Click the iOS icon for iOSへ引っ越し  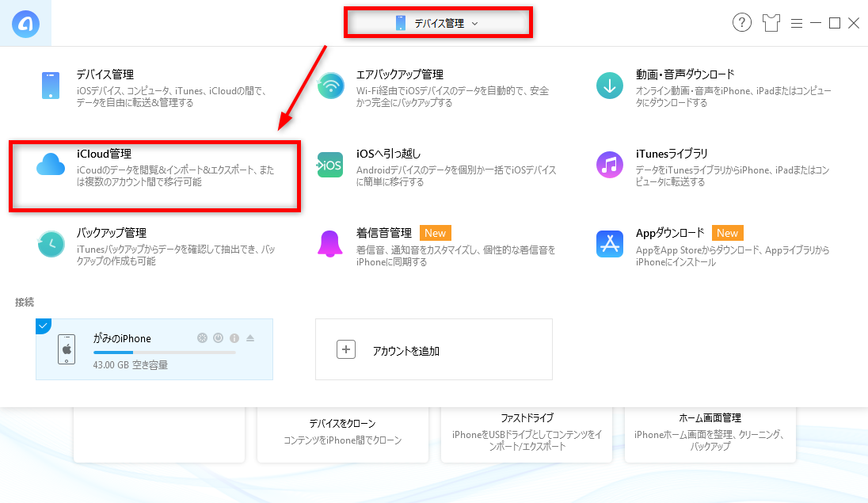click(x=330, y=165)
